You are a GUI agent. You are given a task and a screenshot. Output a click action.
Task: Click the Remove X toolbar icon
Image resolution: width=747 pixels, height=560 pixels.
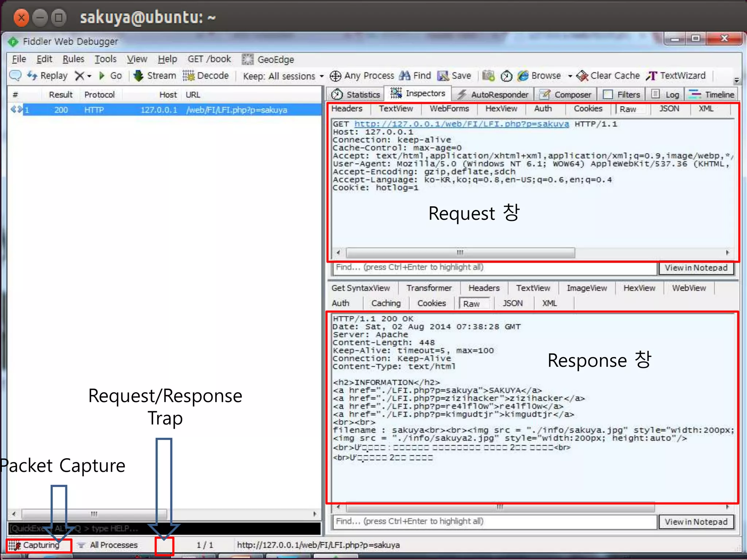point(79,76)
